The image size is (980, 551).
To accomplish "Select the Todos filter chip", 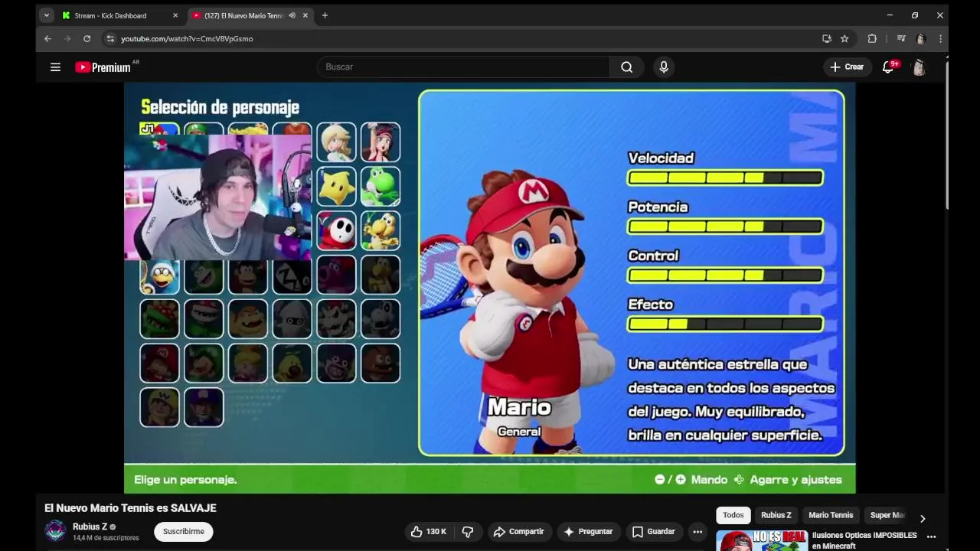I will pos(733,515).
